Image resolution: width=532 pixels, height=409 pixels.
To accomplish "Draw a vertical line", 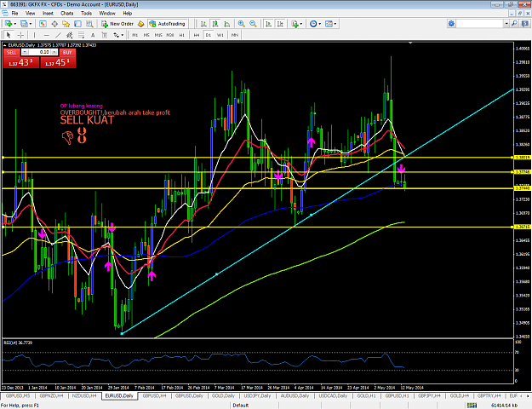I will (34, 35).
